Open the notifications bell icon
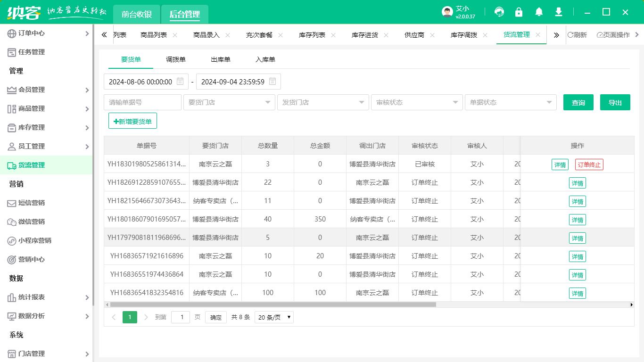Viewport: 644px width, 362px height. tap(539, 12)
